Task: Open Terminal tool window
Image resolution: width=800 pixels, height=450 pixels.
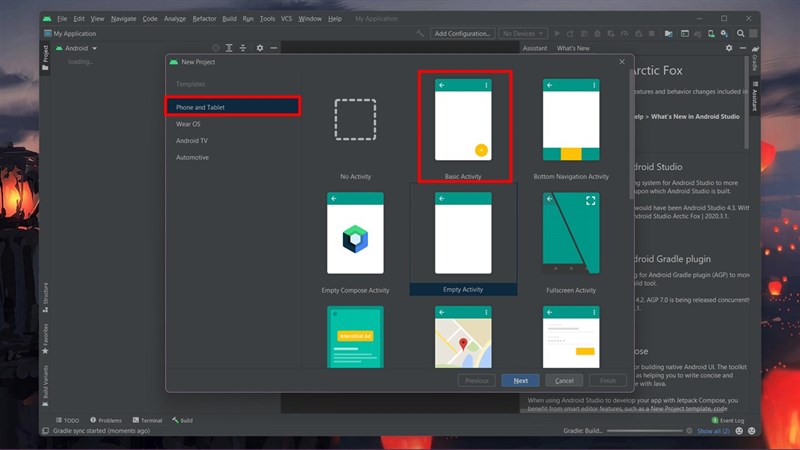Action: pyautogui.click(x=147, y=420)
